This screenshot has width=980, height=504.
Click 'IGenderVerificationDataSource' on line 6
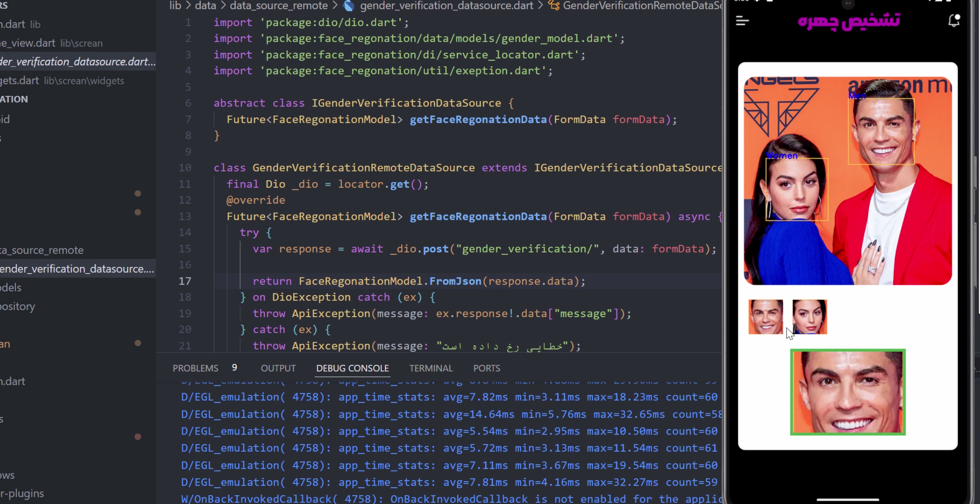pyautogui.click(x=407, y=103)
